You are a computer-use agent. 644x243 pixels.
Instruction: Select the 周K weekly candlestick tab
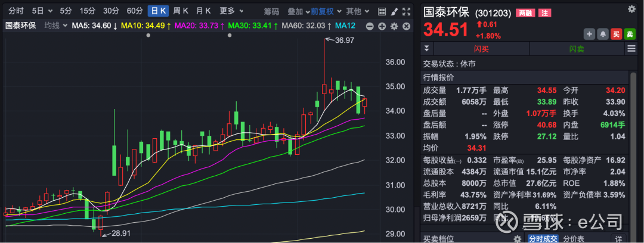click(x=181, y=11)
